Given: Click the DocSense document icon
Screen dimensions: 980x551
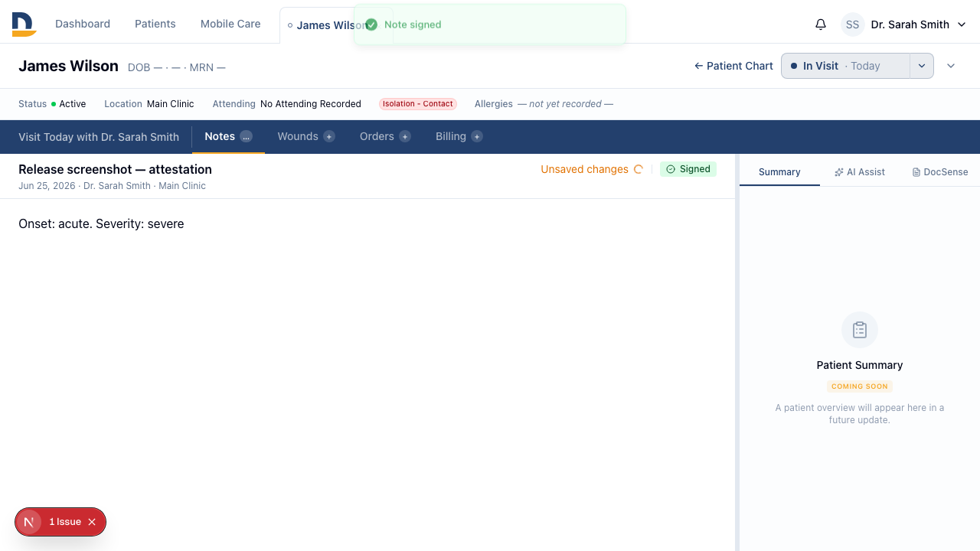Looking at the screenshot, I should 916,172.
